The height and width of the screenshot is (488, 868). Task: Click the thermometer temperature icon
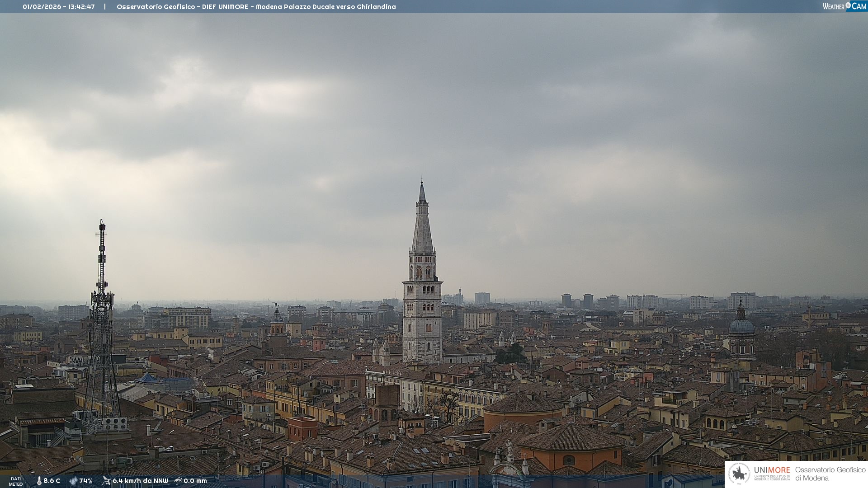39,481
